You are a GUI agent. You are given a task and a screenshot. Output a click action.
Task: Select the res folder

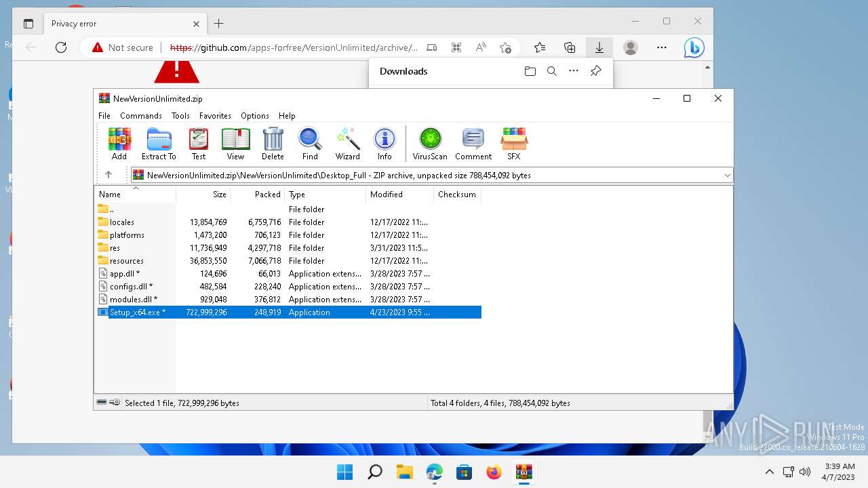click(x=288, y=248)
